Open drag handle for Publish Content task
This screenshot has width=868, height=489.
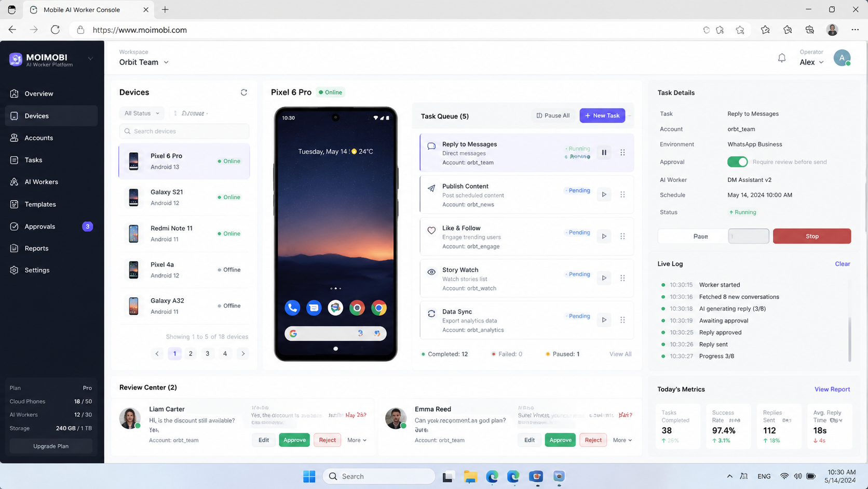click(622, 194)
